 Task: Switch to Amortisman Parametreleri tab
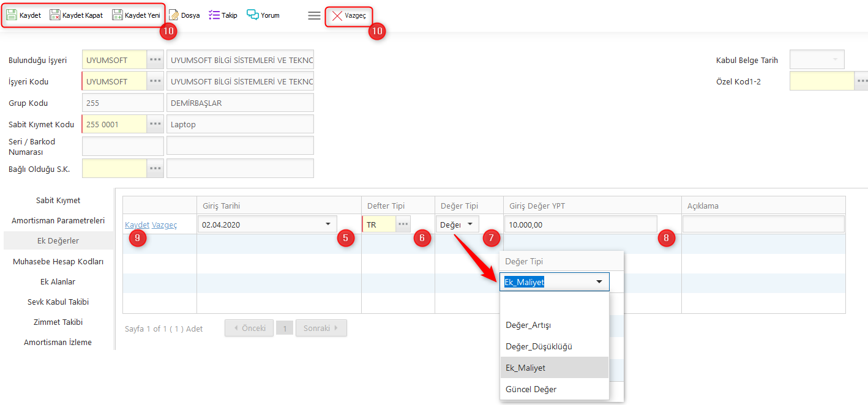point(58,220)
